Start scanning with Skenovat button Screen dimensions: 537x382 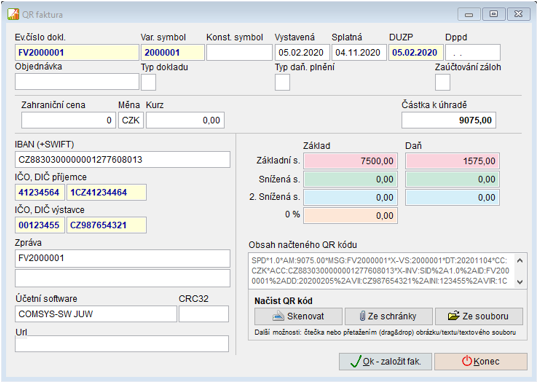298,316
